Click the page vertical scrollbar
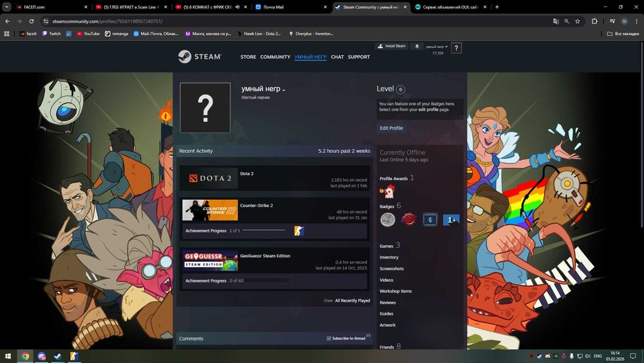The width and height of the screenshot is (644, 363). click(x=641, y=133)
